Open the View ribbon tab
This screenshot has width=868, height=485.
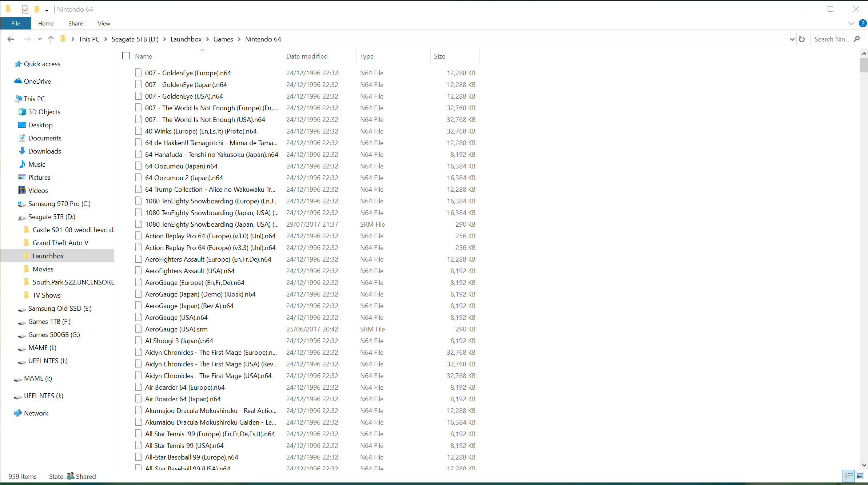click(104, 23)
